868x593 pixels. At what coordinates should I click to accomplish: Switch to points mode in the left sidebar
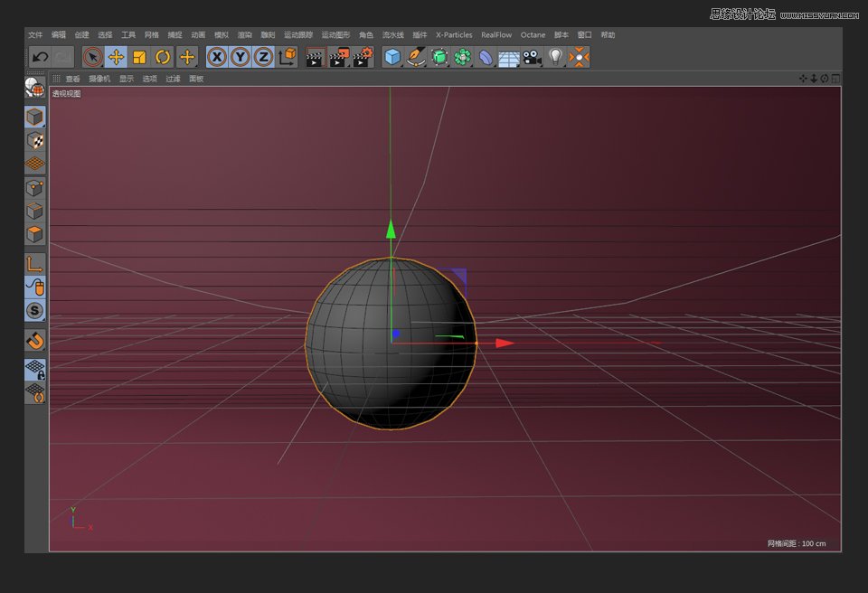click(34, 187)
